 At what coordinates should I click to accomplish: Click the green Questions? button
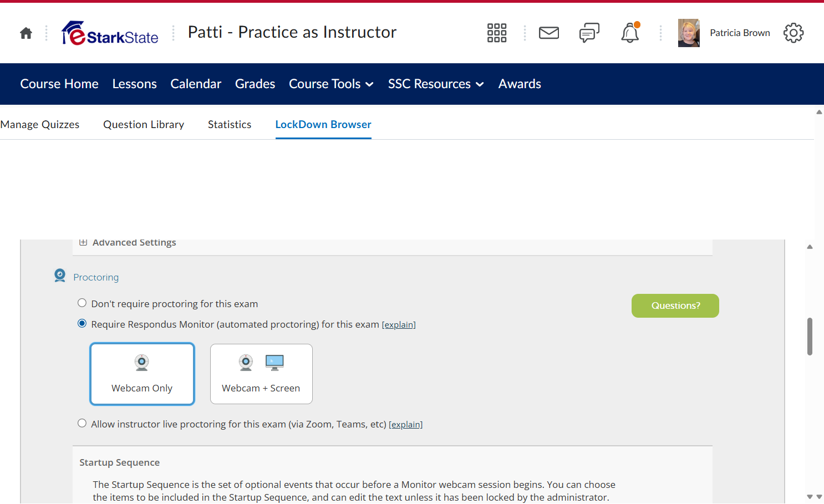pyautogui.click(x=675, y=306)
